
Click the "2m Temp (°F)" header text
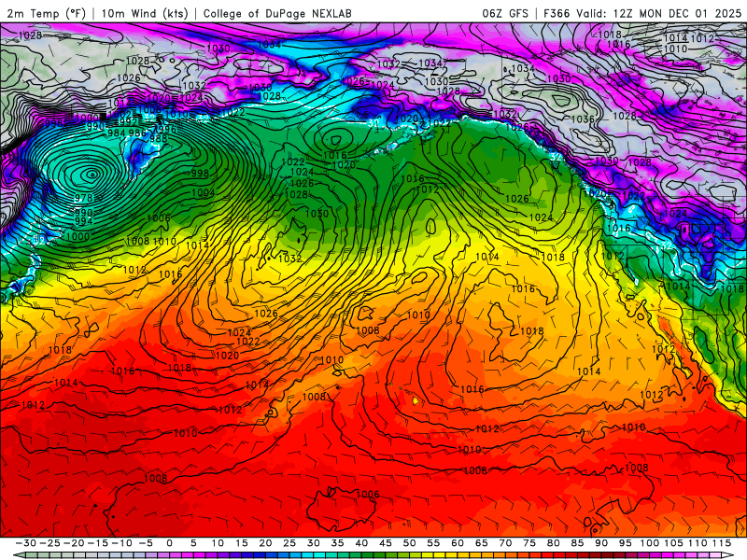click(x=46, y=13)
